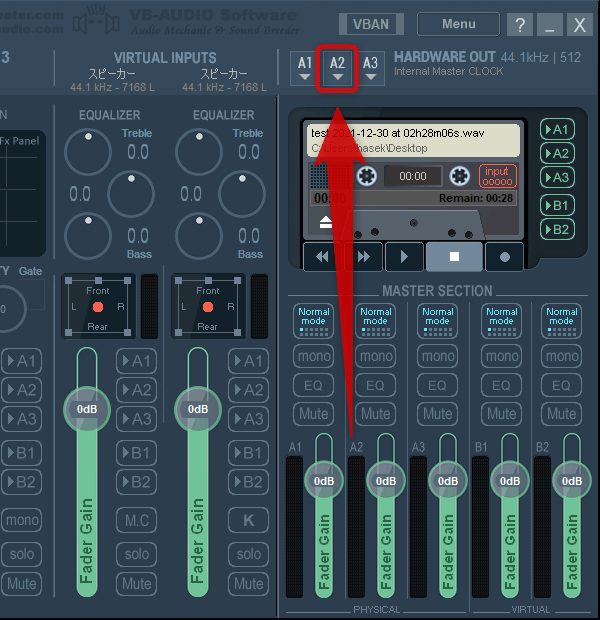The height and width of the screenshot is (620, 600).
Task: Route first virtual input to A1
Action: click(136, 361)
